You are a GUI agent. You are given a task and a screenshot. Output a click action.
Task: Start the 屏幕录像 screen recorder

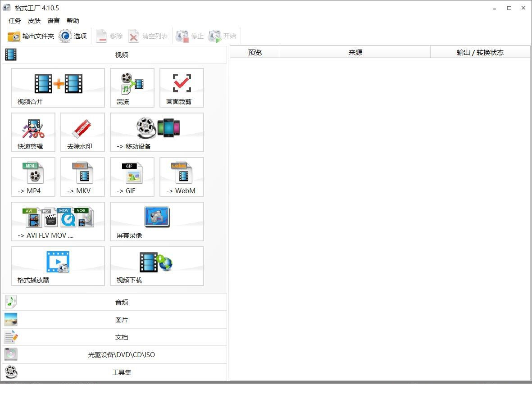(157, 222)
